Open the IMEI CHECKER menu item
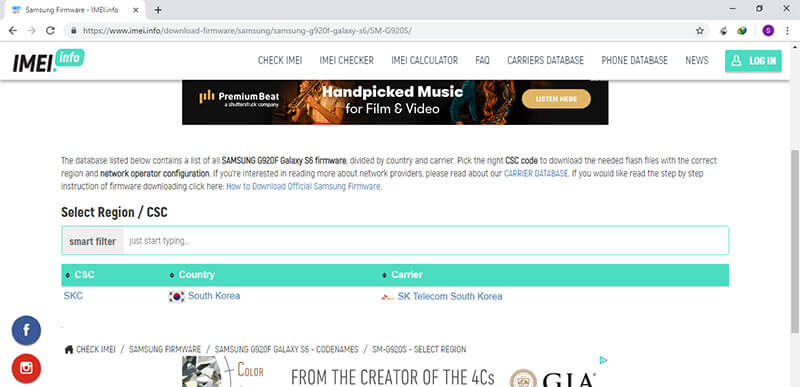 pyautogui.click(x=346, y=61)
